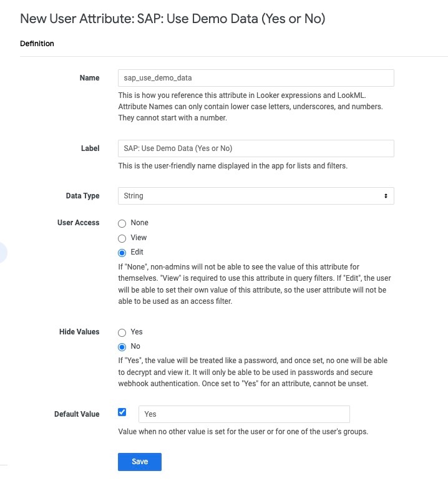Select None for User Access

[x=122, y=223]
